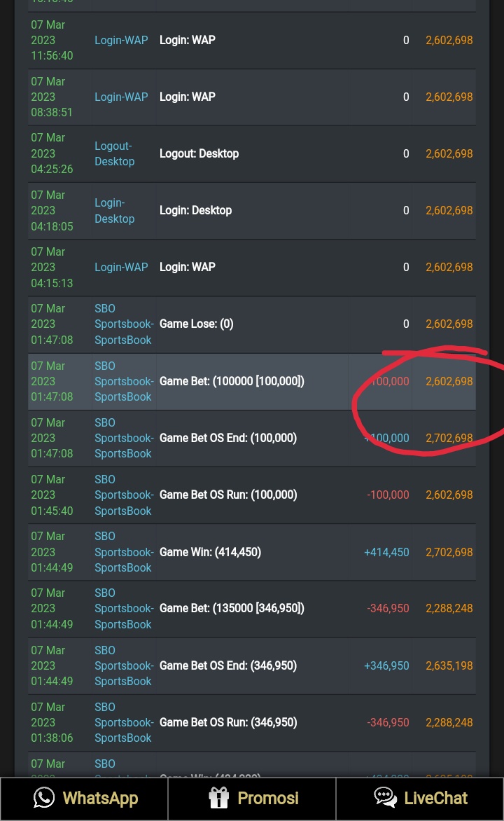Image resolution: width=504 pixels, height=821 pixels.
Task: Open the LiveChat tab label
Action: tap(435, 799)
